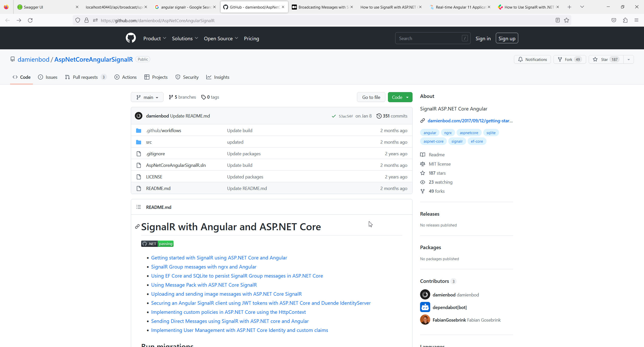644x347 pixels.
Task: Expand the star lists dropdown arrow
Action: pos(629,59)
